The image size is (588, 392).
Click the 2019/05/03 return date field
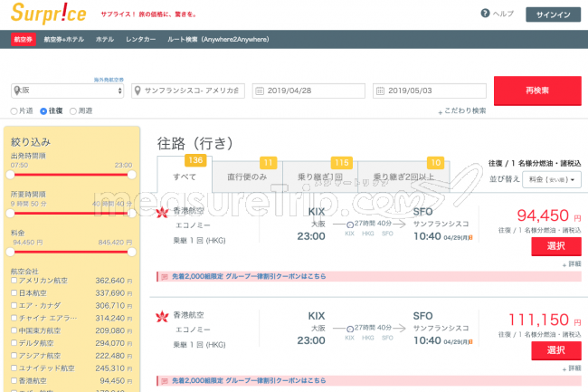(x=430, y=91)
